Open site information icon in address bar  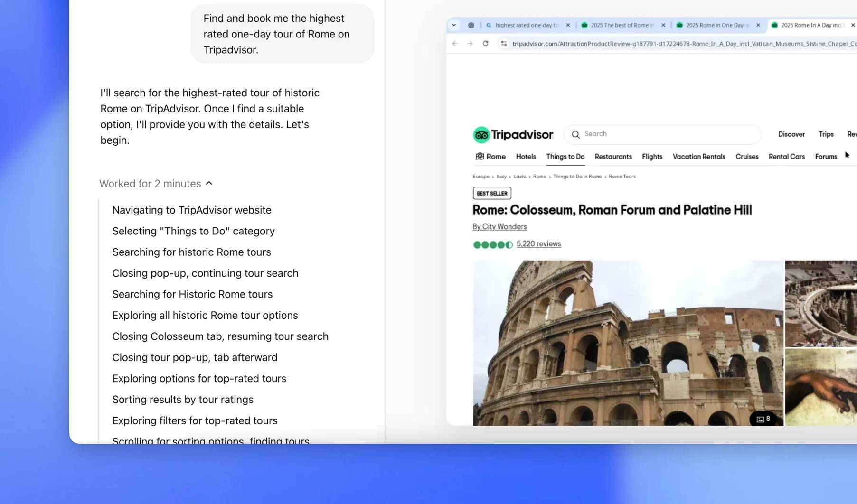coord(504,44)
